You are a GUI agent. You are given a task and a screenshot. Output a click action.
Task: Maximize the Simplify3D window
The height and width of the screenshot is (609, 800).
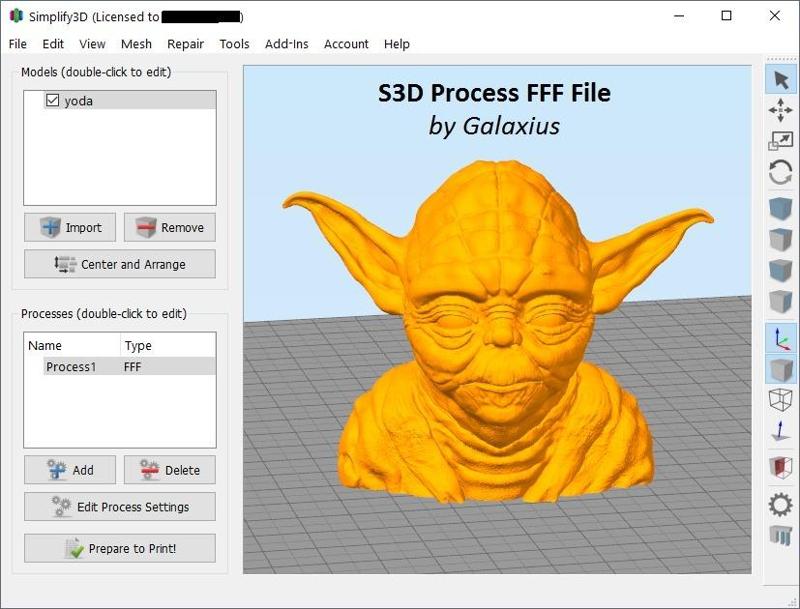[x=727, y=16]
